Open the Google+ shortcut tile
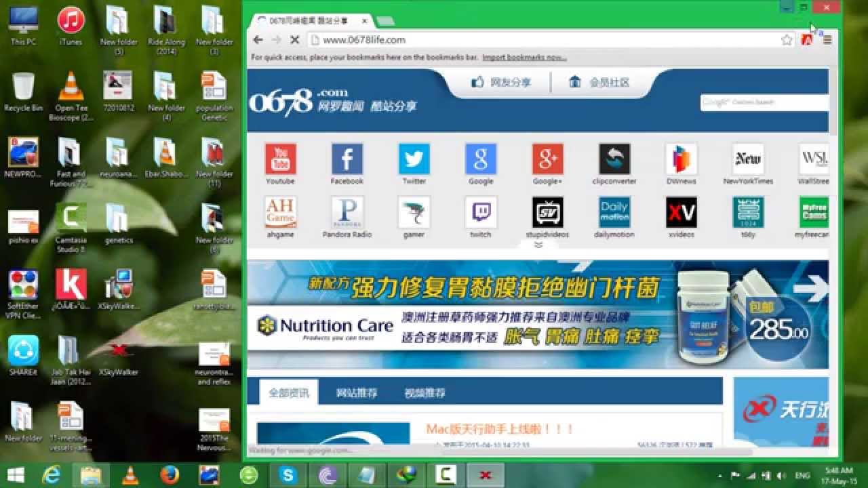Viewport: 868px width, 488px height. (x=547, y=164)
